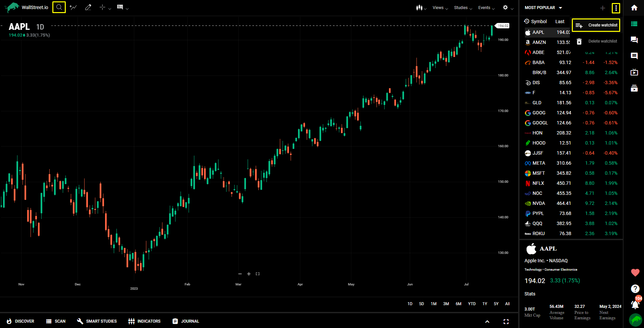
Task: Set chart range to 1D
Action: (410, 304)
